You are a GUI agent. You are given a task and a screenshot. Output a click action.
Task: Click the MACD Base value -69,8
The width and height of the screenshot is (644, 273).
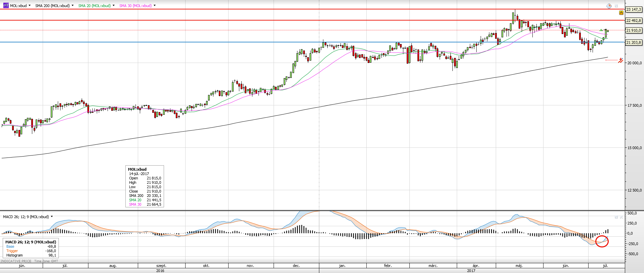pos(51,246)
